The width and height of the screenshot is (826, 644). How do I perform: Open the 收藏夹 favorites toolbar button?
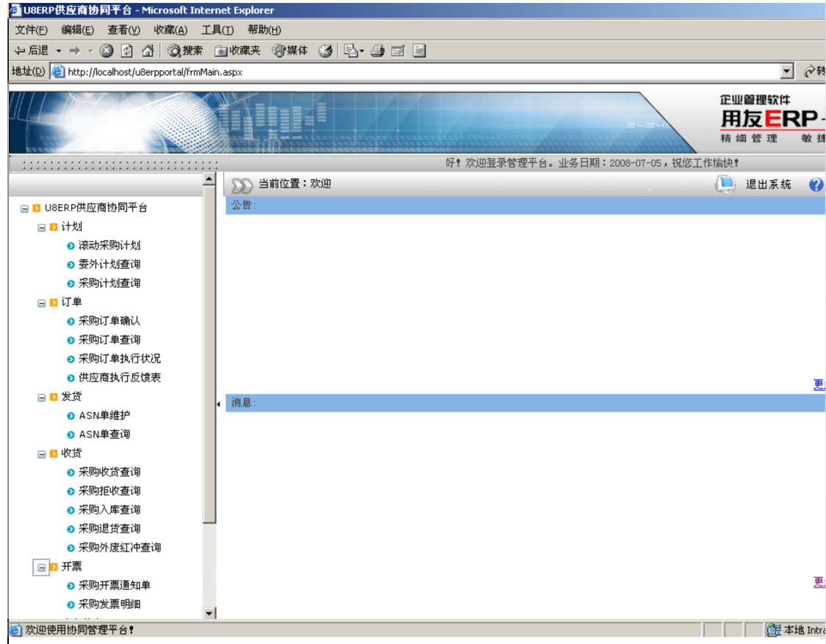tap(237, 51)
